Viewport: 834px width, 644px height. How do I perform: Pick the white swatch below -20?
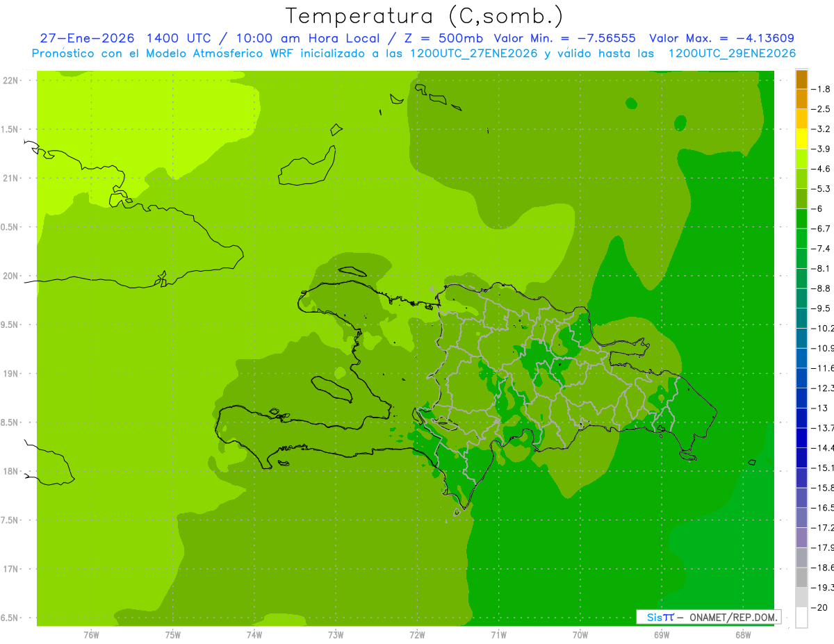click(801, 617)
